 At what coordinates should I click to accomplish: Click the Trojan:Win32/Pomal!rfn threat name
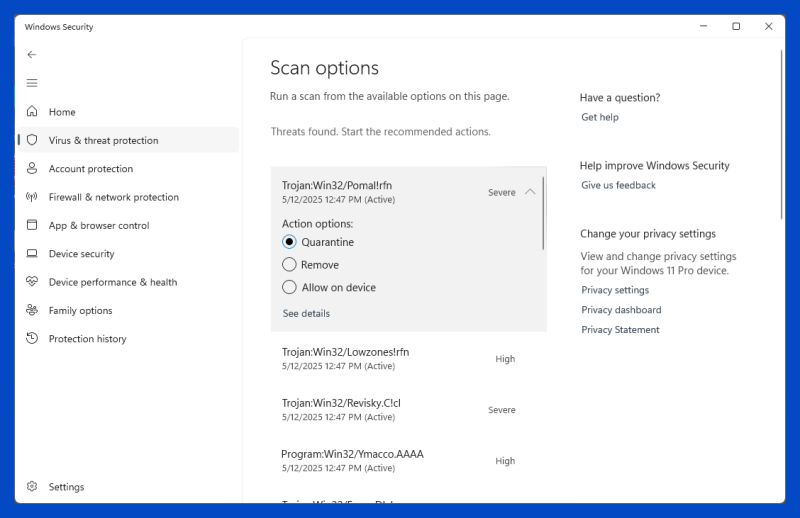337,185
